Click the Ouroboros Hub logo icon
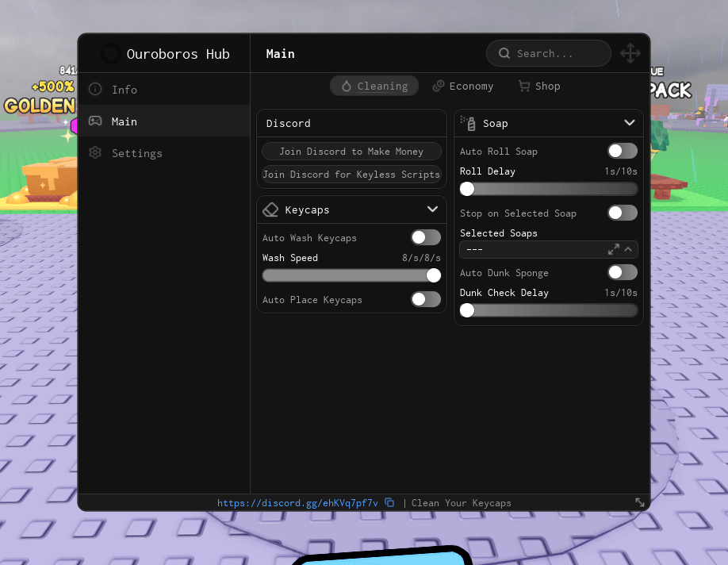The image size is (728, 565). [x=110, y=53]
